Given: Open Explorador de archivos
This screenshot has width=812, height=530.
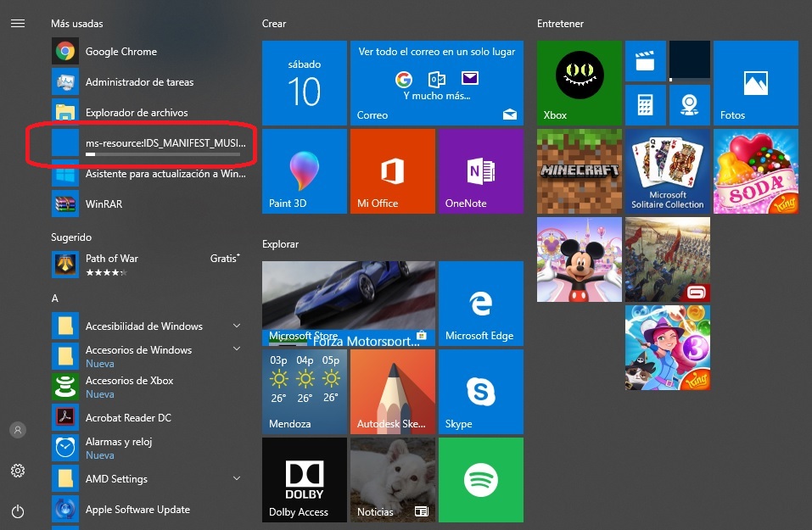Looking at the screenshot, I should (150, 112).
